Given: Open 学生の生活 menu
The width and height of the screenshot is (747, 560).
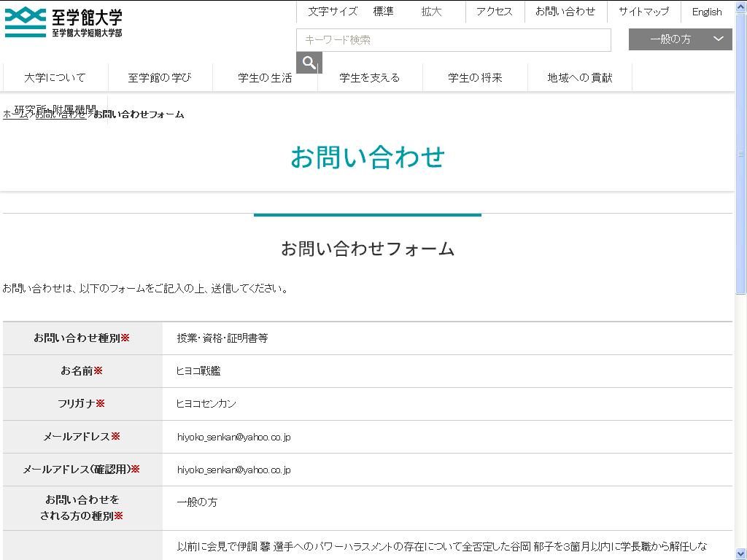Looking at the screenshot, I should (265, 77).
